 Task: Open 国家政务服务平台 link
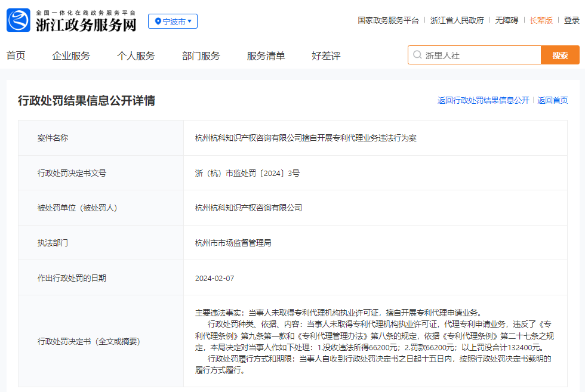(x=388, y=20)
